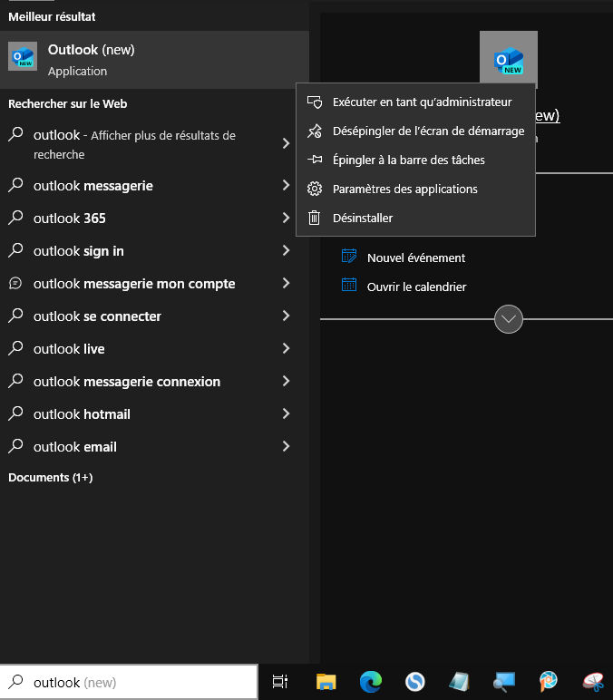613x700 pixels.
Task: Click the Ouvrir le calendrier icon
Action: pos(349,287)
